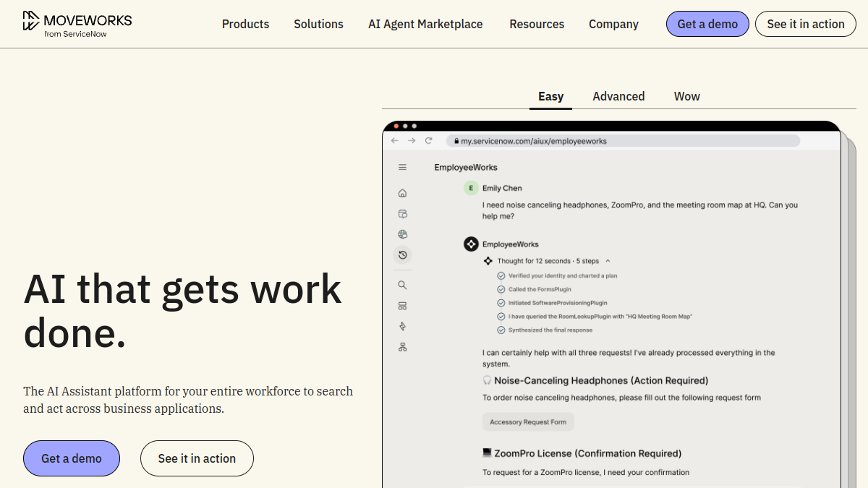The height and width of the screenshot is (488, 868).
Task: Click the globe icon in the sidebar
Action: [x=403, y=234]
